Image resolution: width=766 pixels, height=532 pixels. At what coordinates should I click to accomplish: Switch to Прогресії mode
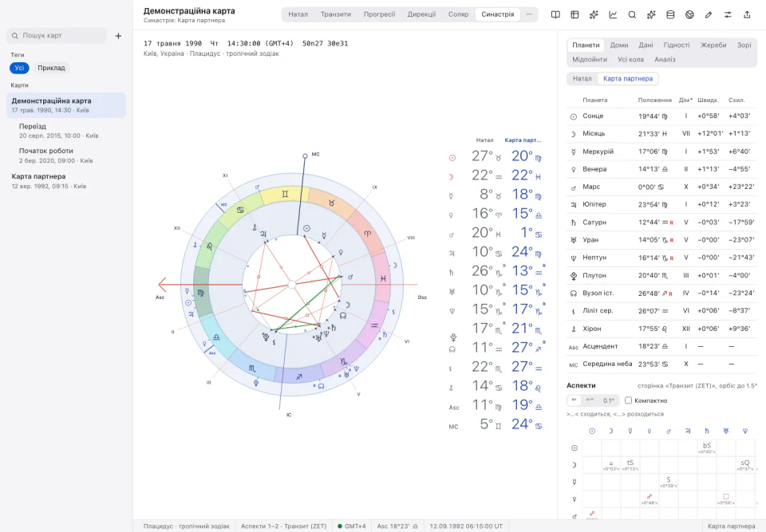click(x=379, y=14)
